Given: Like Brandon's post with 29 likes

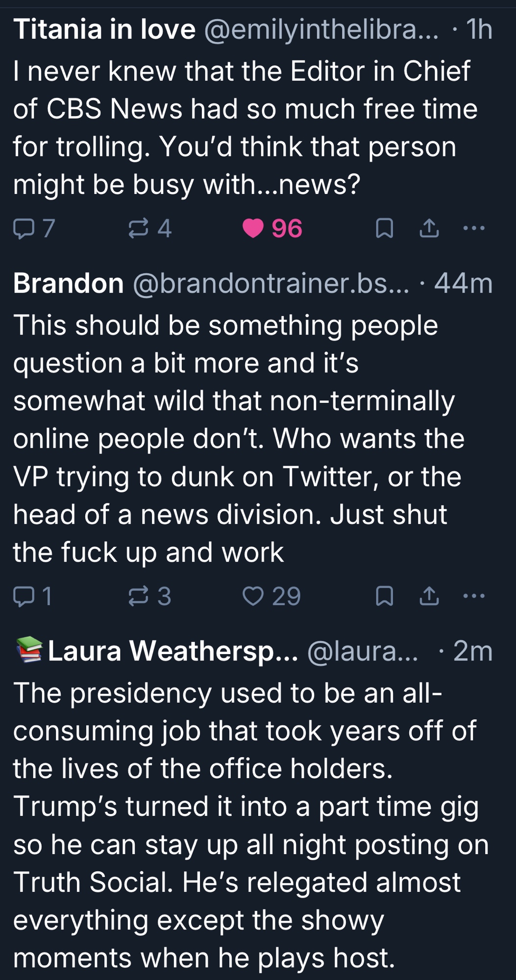Looking at the screenshot, I should 253,596.
